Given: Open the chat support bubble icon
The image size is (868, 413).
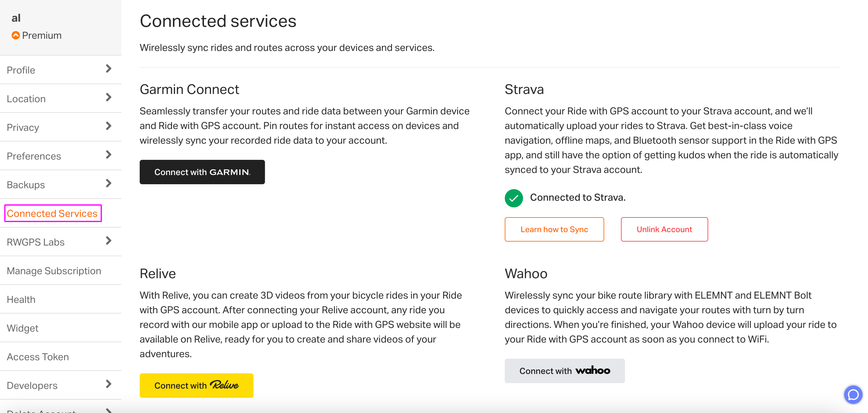Looking at the screenshot, I should pyautogui.click(x=852, y=394).
